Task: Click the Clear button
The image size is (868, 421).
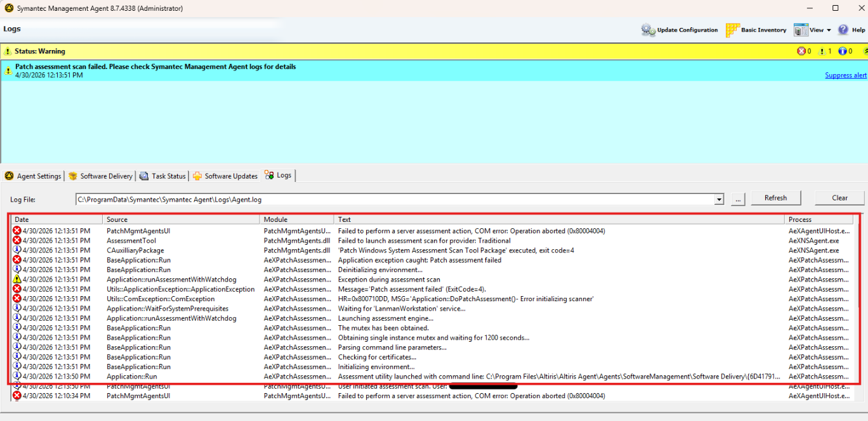Action: pyautogui.click(x=839, y=198)
